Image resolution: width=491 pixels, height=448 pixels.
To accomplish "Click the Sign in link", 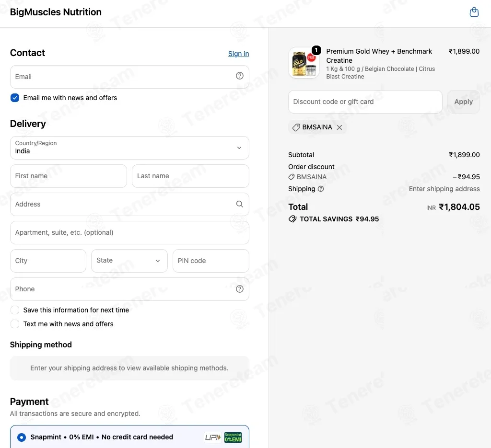I will pos(239,54).
